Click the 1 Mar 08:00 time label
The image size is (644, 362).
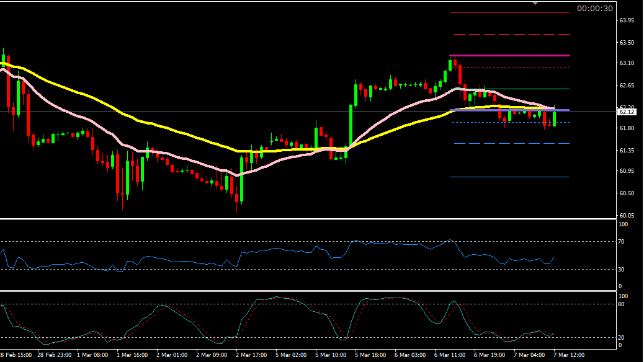point(92,355)
